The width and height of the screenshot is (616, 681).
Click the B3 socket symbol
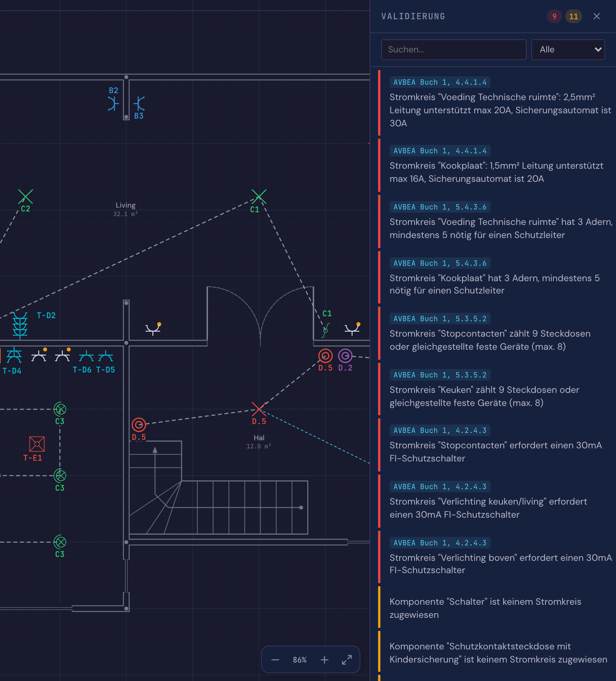tap(139, 104)
